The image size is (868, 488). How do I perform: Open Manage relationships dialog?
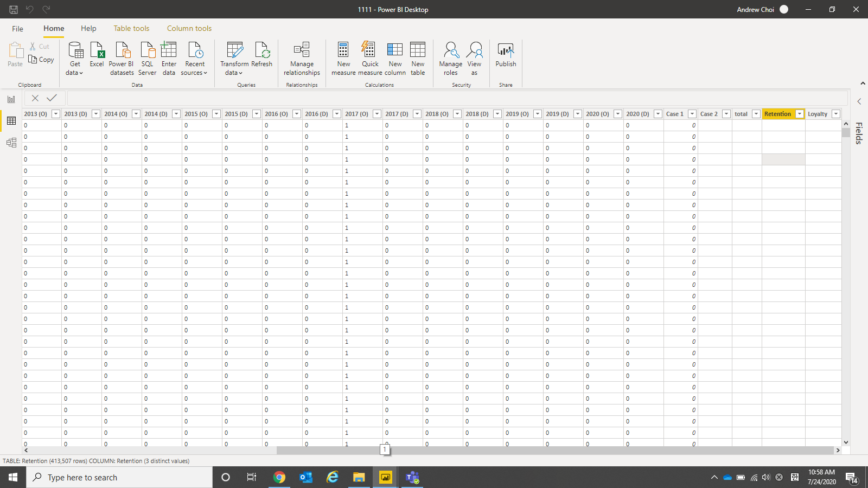(x=302, y=59)
